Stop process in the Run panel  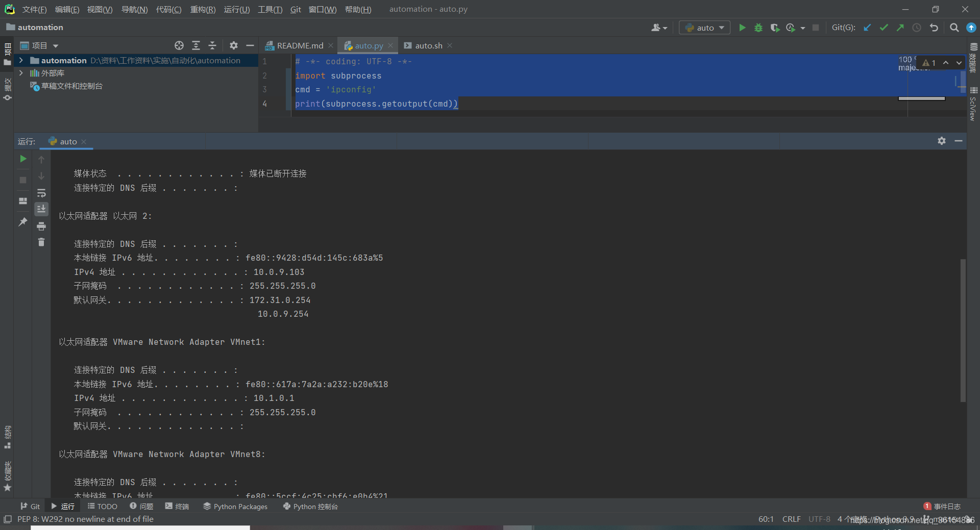[x=23, y=180]
